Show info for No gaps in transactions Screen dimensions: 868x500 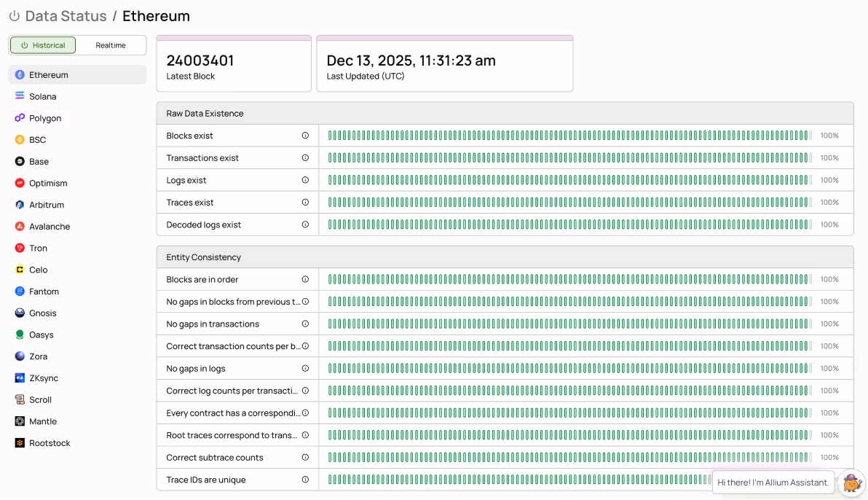coord(305,324)
